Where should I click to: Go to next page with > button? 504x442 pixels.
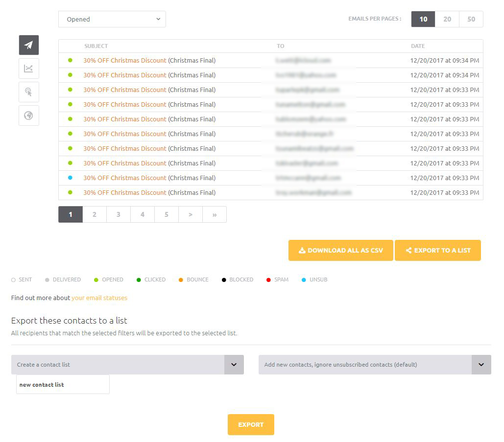[x=190, y=214]
